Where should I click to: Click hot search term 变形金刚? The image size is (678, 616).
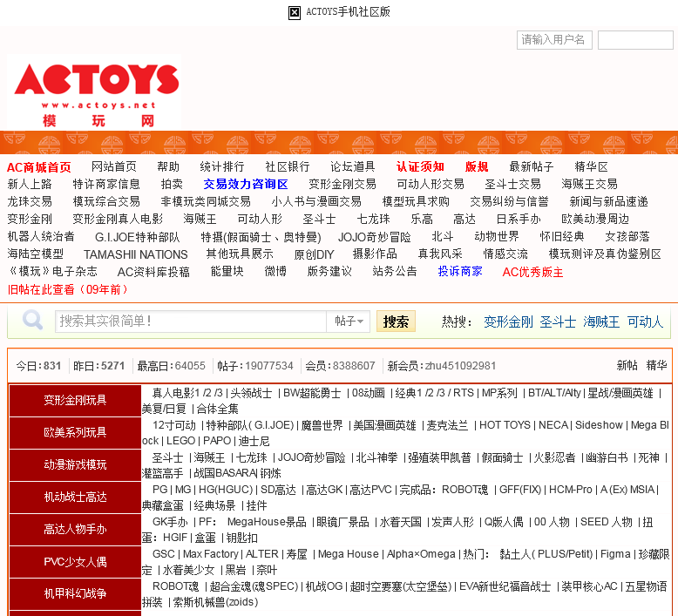click(x=509, y=322)
